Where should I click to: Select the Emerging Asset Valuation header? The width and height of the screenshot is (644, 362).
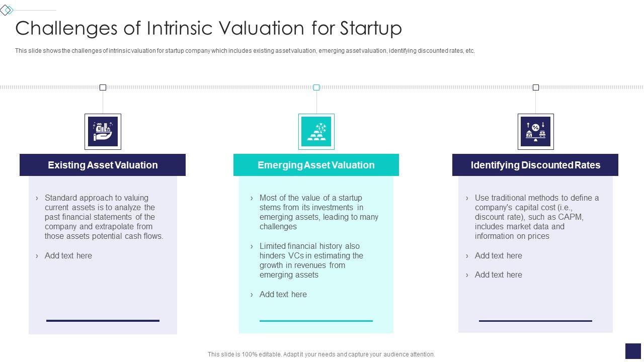click(x=316, y=165)
